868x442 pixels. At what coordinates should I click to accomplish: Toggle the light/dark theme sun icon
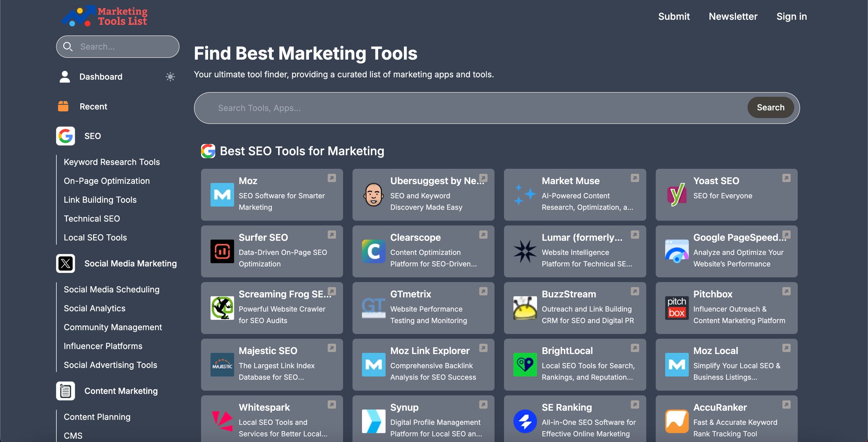click(170, 77)
